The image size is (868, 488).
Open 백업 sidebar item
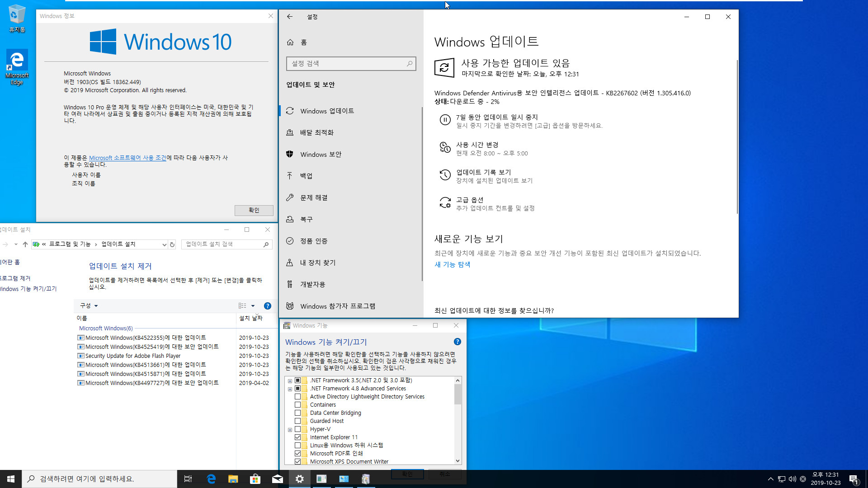coord(350,176)
